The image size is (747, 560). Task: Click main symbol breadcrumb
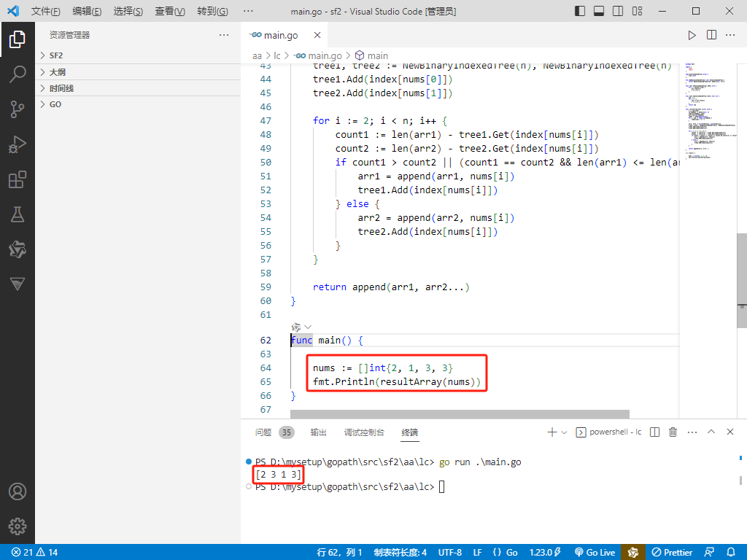372,55
